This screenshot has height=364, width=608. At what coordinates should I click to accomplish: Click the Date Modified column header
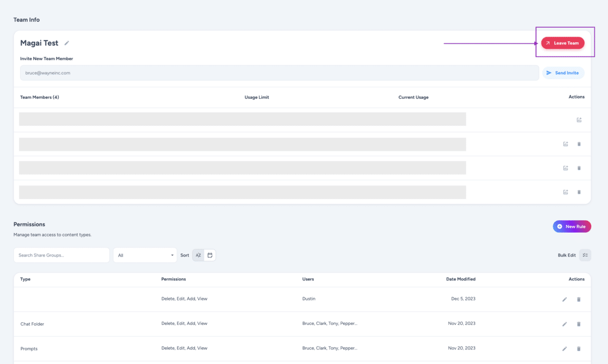[x=461, y=279]
